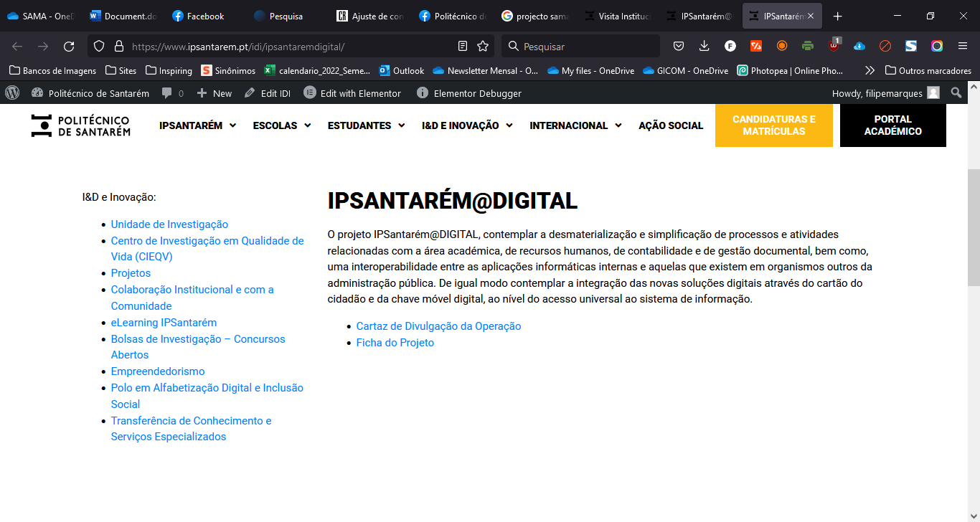
Task: Open the Bancos de Imagens bookmark folder
Action: click(x=52, y=70)
